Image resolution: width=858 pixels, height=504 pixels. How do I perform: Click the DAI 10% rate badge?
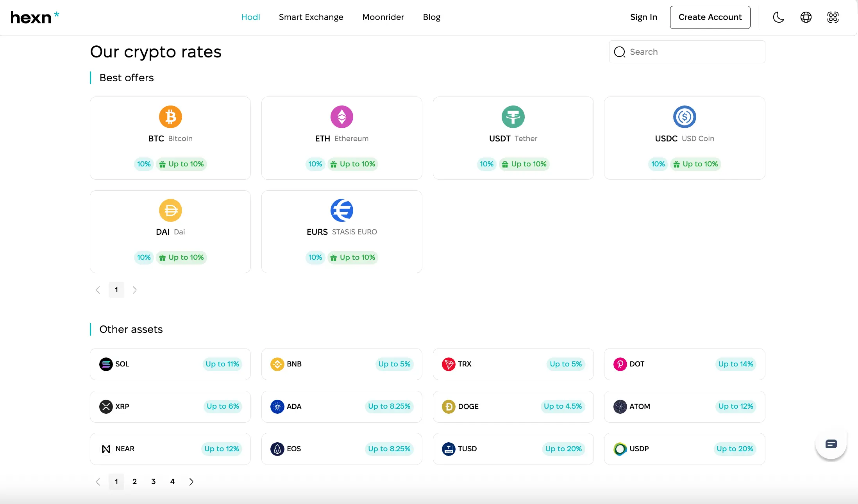click(x=144, y=257)
